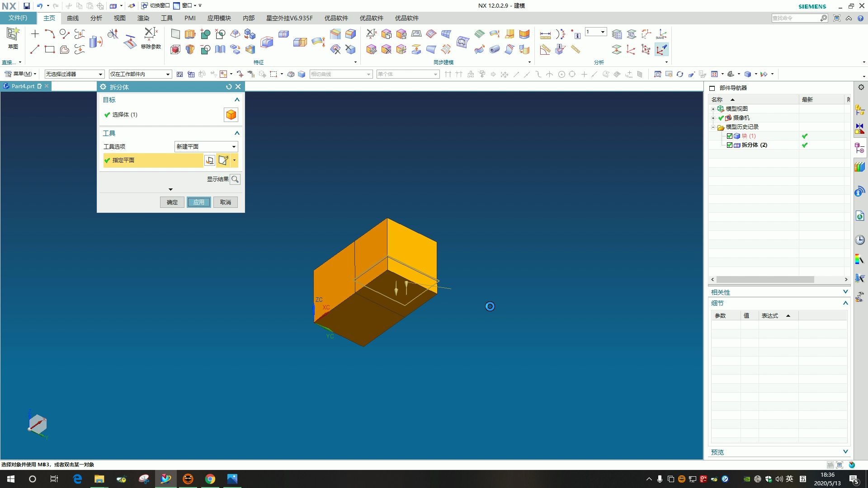The height and width of the screenshot is (488, 868).
Task: Reset the 拆分体 dialog
Action: tap(229, 87)
